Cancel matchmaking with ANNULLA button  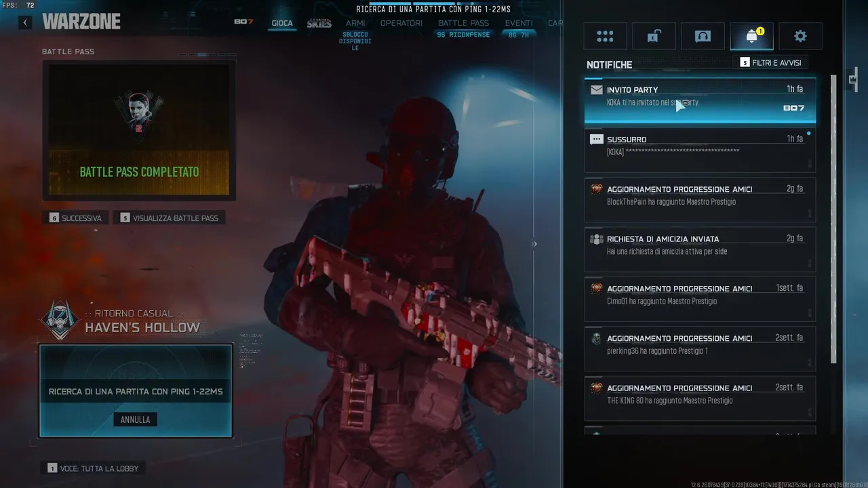point(135,420)
